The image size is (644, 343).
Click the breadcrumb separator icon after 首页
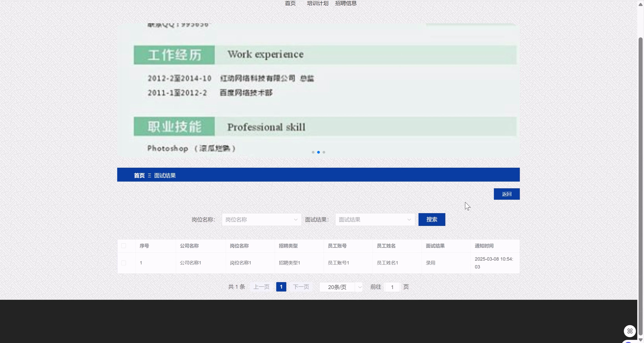pyautogui.click(x=150, y=176)
